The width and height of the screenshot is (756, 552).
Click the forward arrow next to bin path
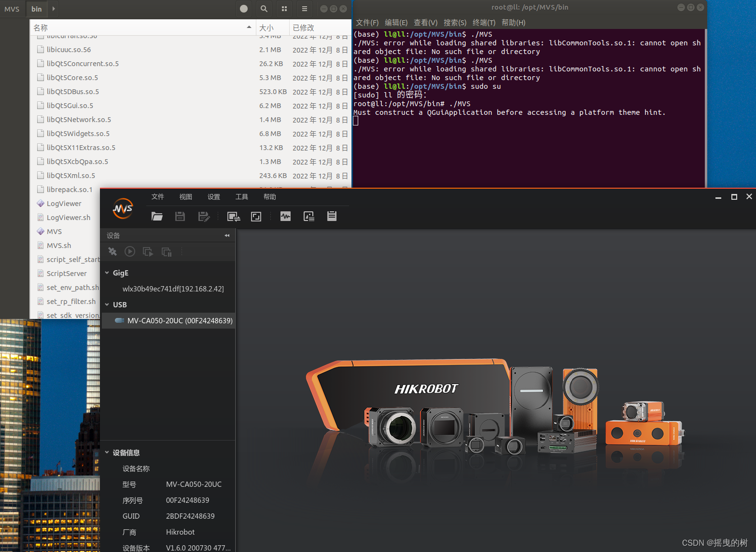click(x=54, y=9)
